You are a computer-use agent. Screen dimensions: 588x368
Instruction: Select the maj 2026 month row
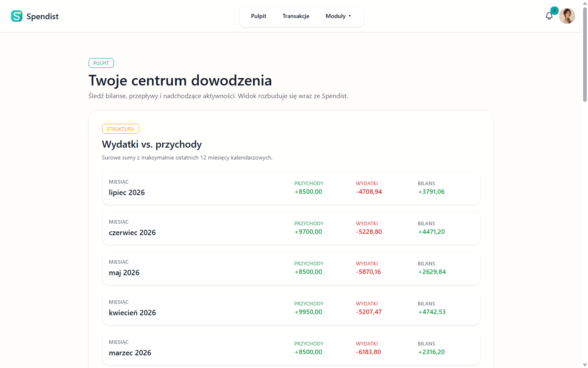click(x=291, y=268)
